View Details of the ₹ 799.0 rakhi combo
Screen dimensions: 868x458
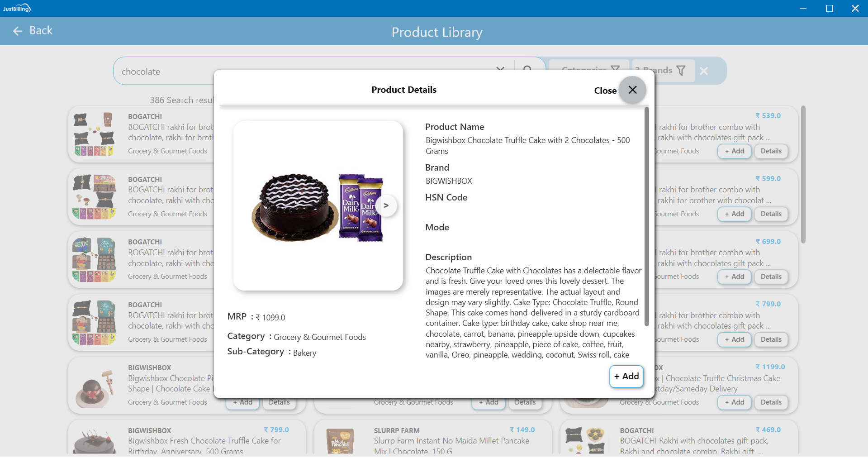coord(771,339)
